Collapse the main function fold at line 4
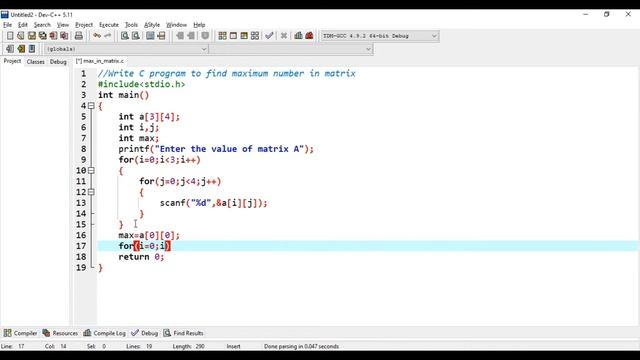This screenshot has height=360, width=640. tap(91, 106)
